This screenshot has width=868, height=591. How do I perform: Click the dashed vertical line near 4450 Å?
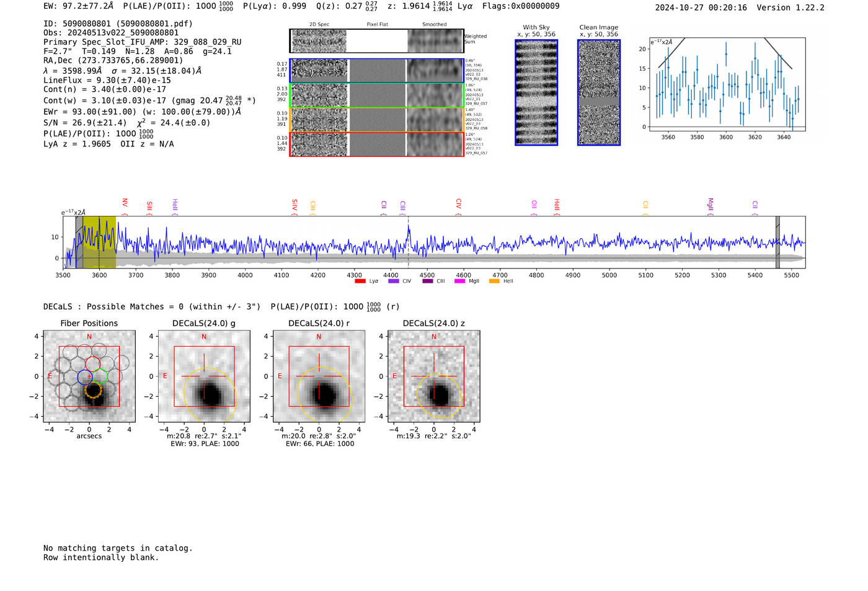click(x=408, y=242)
